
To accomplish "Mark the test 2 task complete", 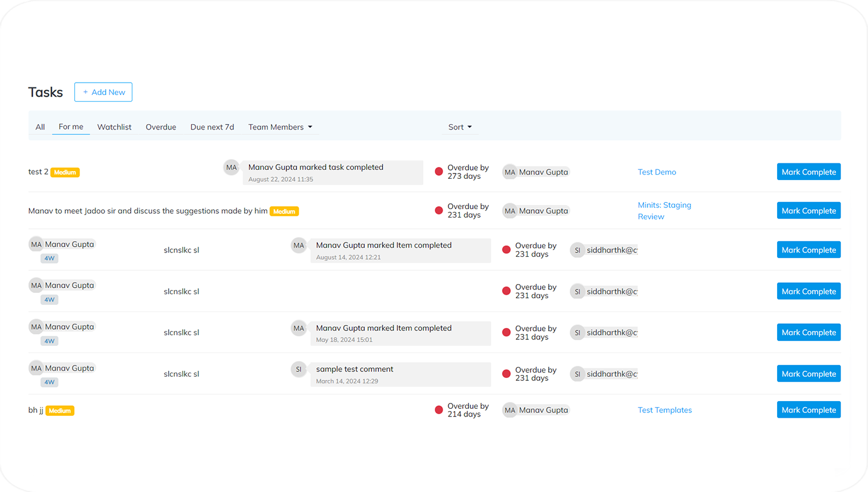I will 808,172.
